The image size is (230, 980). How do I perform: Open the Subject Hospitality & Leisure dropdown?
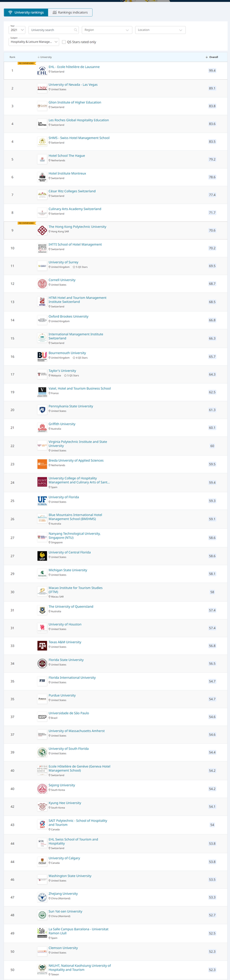tap(34, 42)
